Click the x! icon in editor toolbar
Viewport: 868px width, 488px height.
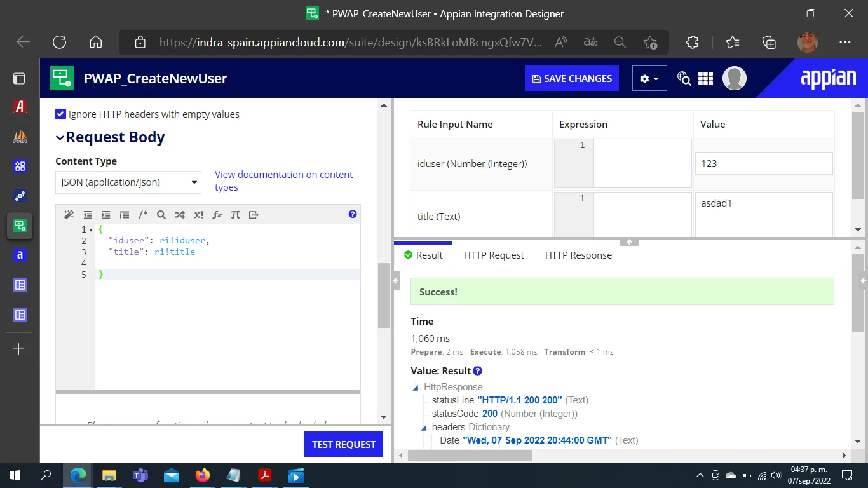[198, 215]
